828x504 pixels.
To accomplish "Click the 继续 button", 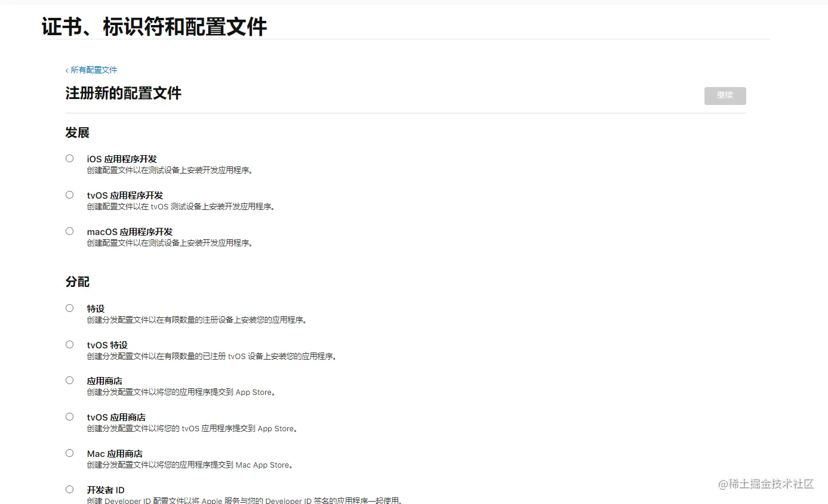I will 725,95.
